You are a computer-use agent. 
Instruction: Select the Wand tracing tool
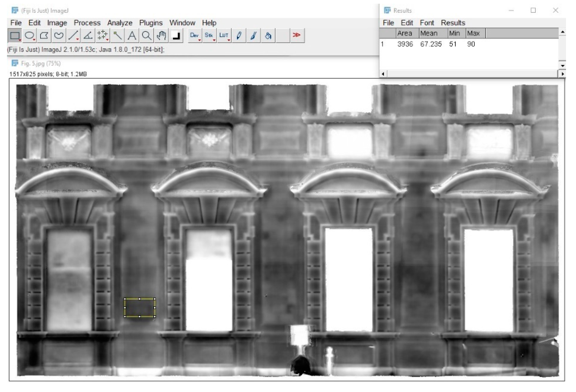pos(117,36)
